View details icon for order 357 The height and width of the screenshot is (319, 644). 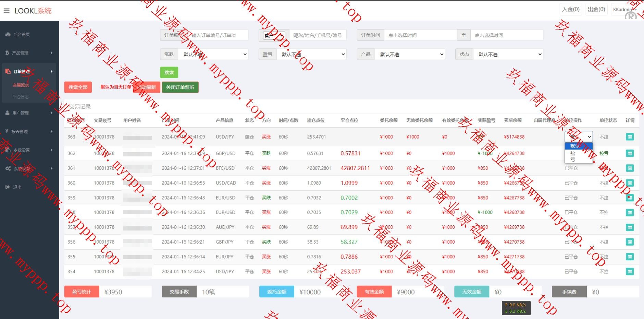[x=630, y=227]
